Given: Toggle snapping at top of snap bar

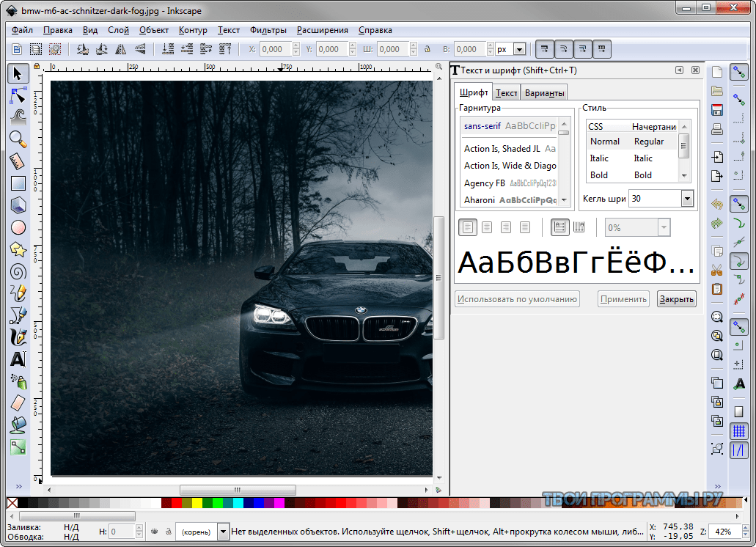Looking at the screenshot, I should pos(738,73).
